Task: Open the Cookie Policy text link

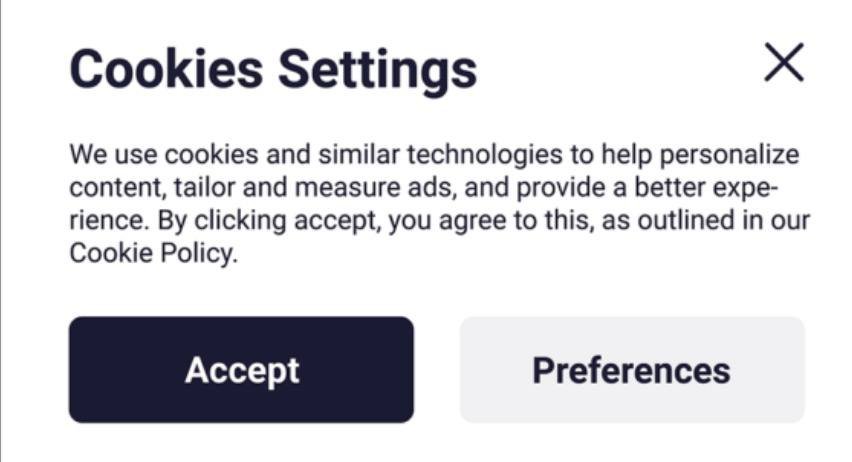Action: click(x=152, y=253)
